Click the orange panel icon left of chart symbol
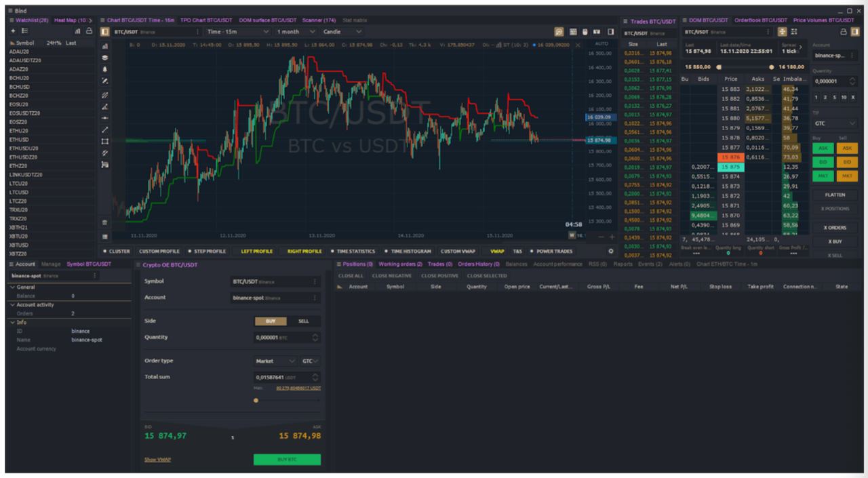868x478 pixels. click(105, 32)
